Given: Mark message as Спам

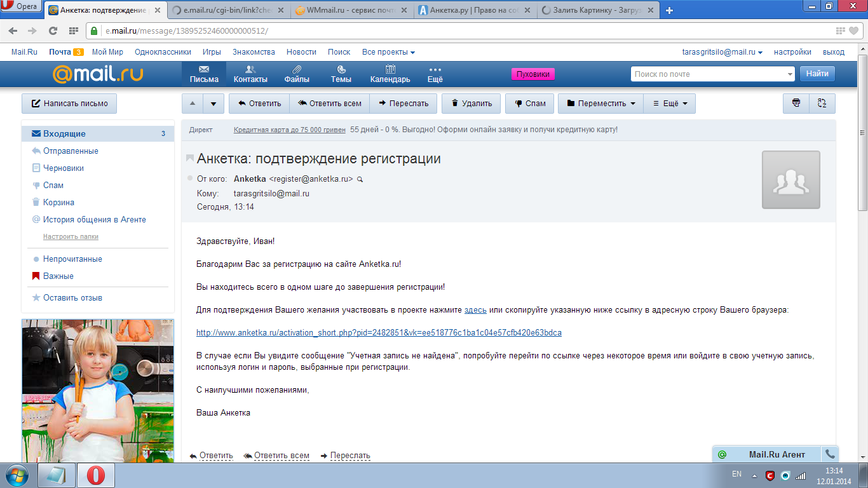Looking at the screenshot, I should tap(530, 104).
